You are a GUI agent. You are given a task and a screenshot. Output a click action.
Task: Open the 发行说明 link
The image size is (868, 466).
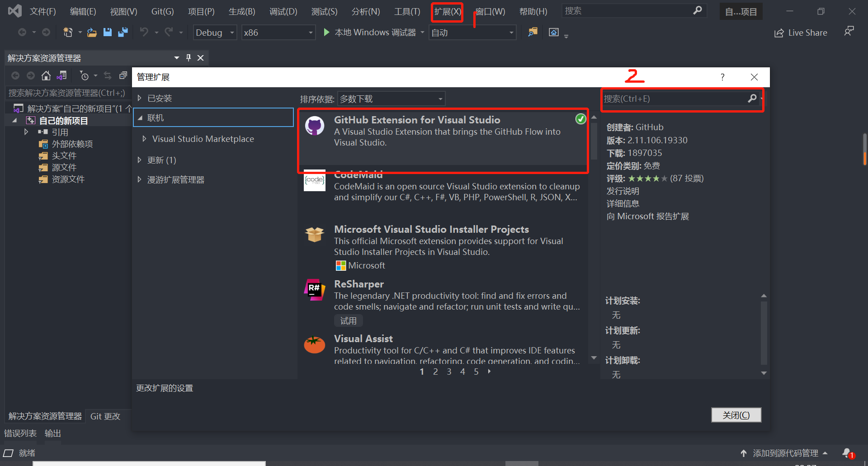(x=623, y=191)
